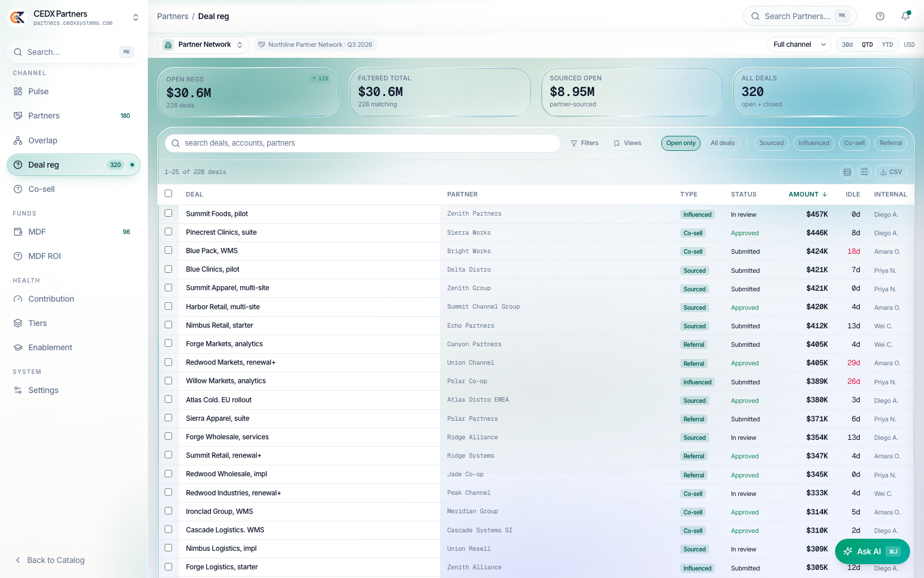Viewport: 924px width, 578px height.
Task: Open the Filtered Total $30.6M card
Action: click(440, 92)
